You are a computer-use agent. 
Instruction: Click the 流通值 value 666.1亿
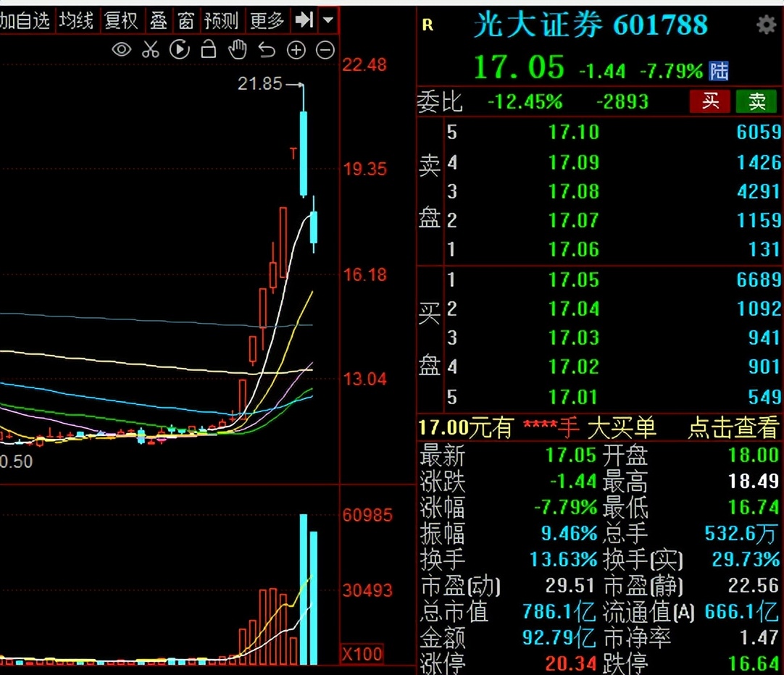(x=741, y=611)
